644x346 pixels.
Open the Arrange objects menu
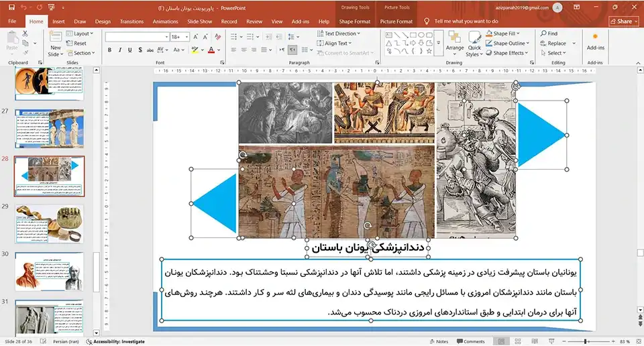(455, 42)
